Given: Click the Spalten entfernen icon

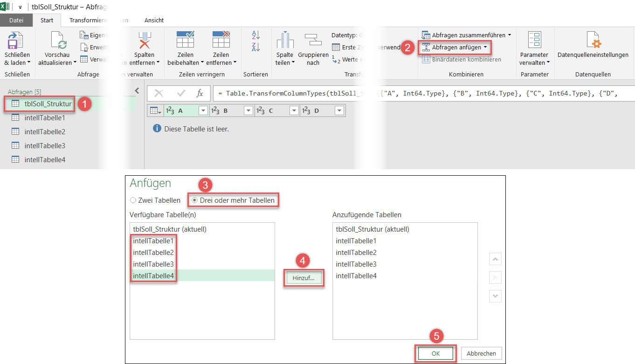Looking at the screenshot, I should pyautogui.click(x=144, y=41).
